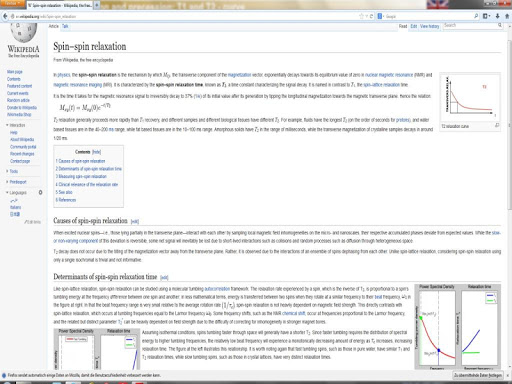Open the View history tab

(x=429, y=26)
